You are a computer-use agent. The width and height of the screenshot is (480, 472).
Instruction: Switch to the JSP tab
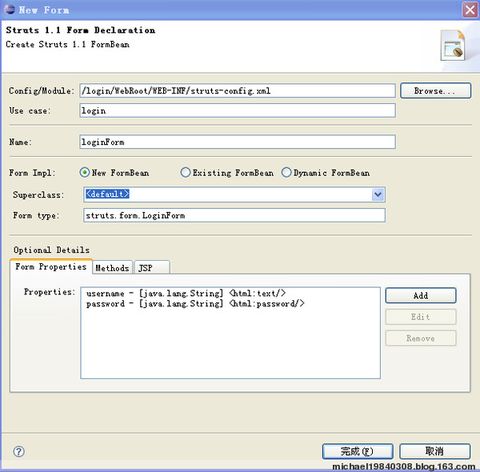coord(152,267)
